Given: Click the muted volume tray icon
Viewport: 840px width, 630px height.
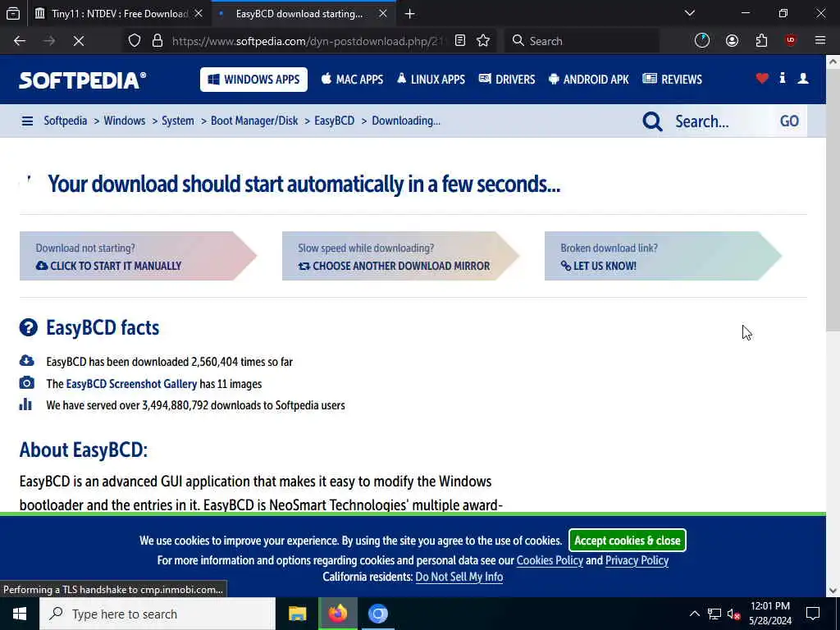Looking at the screenshot, I should [733, 614].
